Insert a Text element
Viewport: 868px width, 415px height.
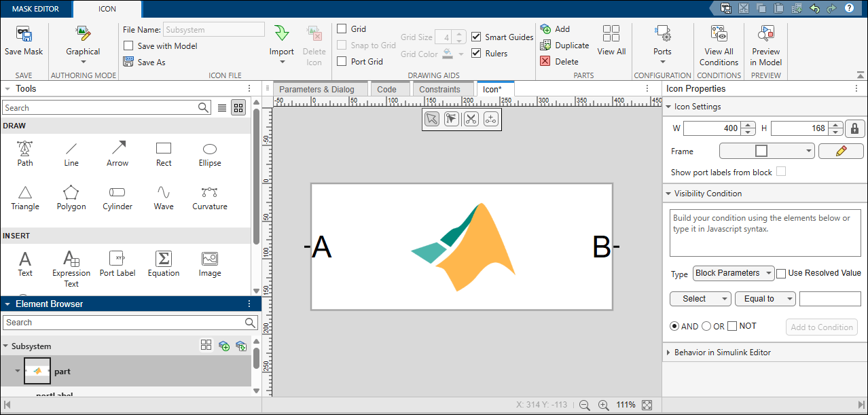[x=25, y=264]
